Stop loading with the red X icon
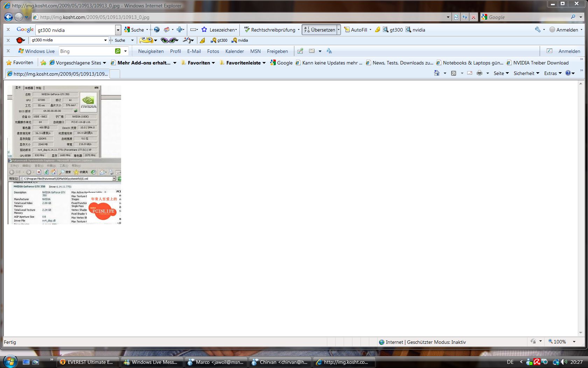Viewport: 588px width, 368px height. (x=473, y=17)
